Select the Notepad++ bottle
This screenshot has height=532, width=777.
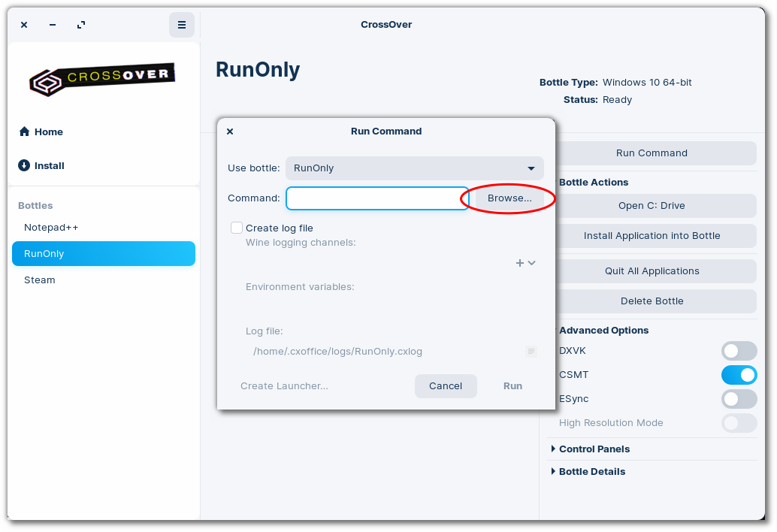(104, 228)
